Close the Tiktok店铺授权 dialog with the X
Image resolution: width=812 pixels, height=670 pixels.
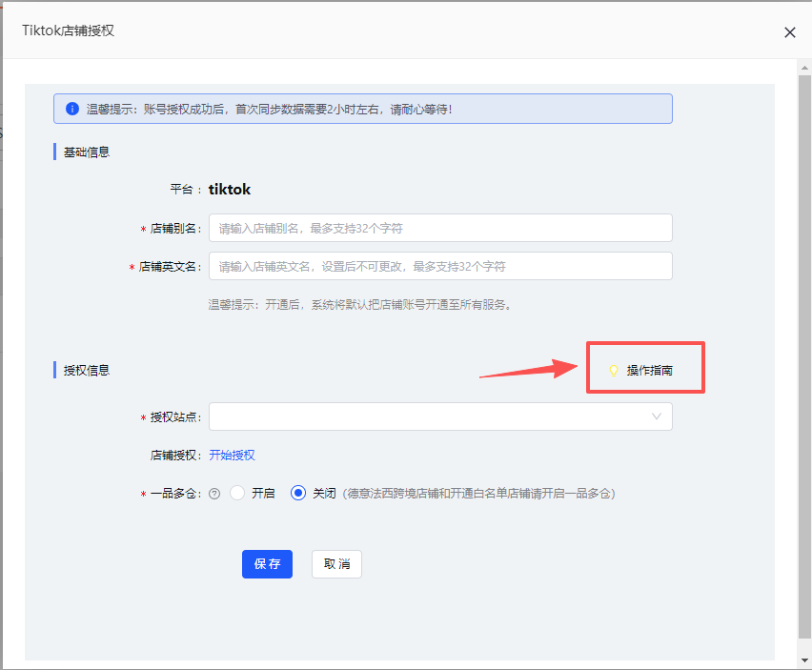(x=790, y=31)
